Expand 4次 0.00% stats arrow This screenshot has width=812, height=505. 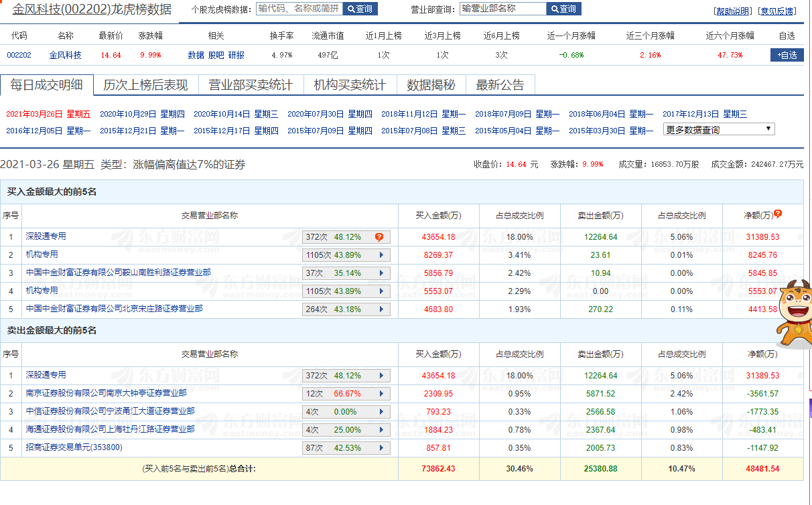pyautogui.click(x=382, y=412)
